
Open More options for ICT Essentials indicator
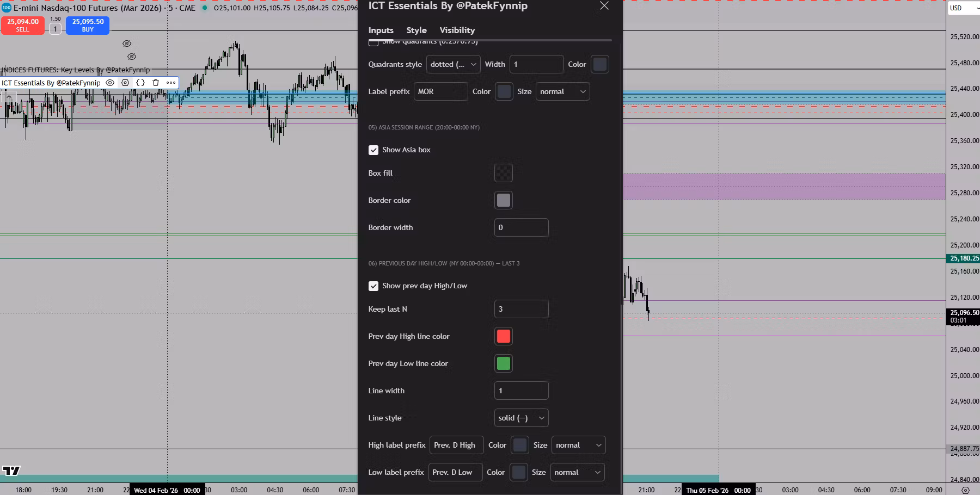pyautogui.click(x=171, y=83)
